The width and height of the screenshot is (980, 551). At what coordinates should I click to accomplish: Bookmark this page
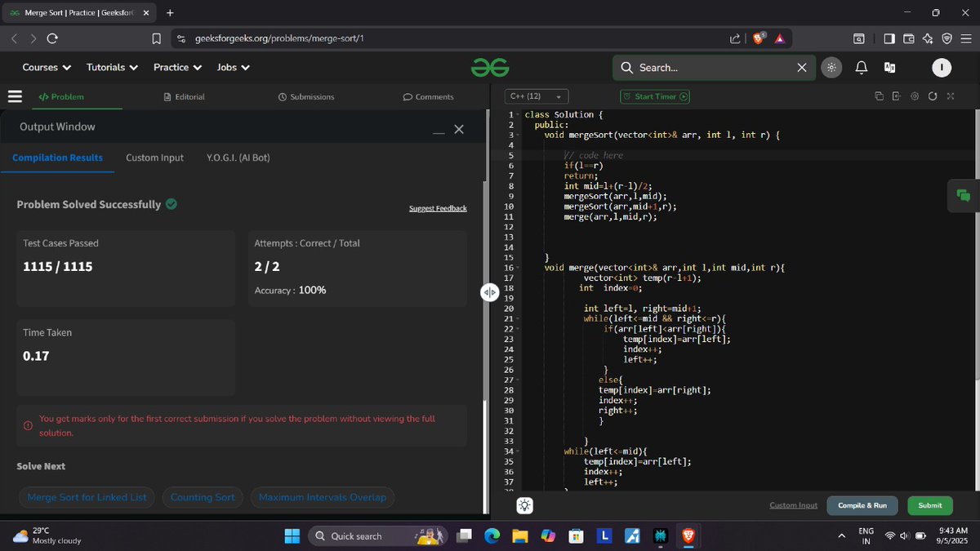(x=157, y=38)
